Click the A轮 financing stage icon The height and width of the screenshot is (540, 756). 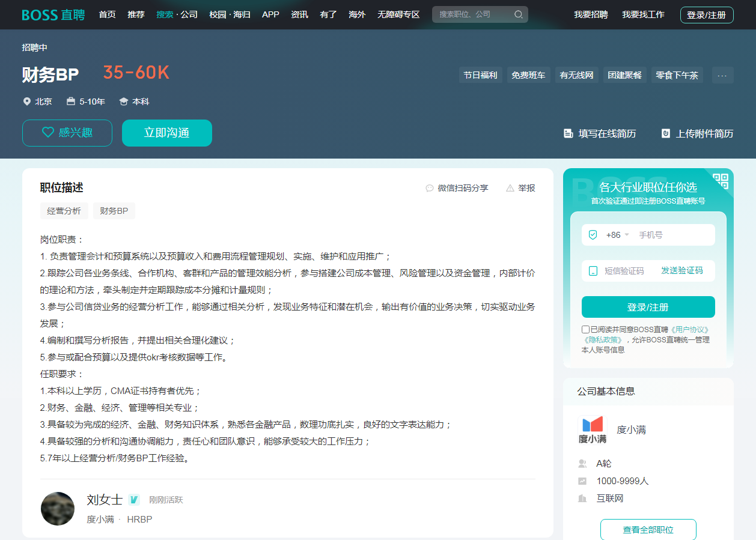582,464
